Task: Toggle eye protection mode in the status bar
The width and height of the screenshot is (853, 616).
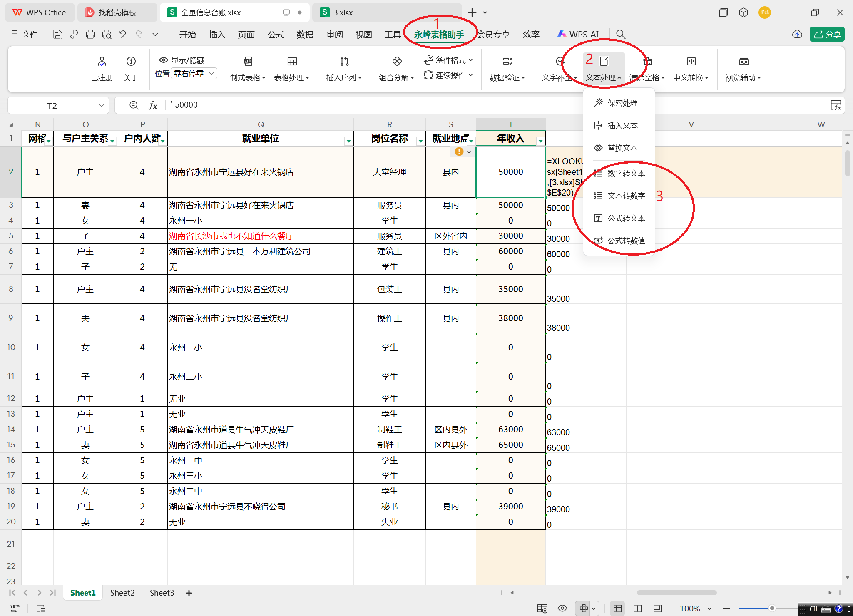Action: 562,608
